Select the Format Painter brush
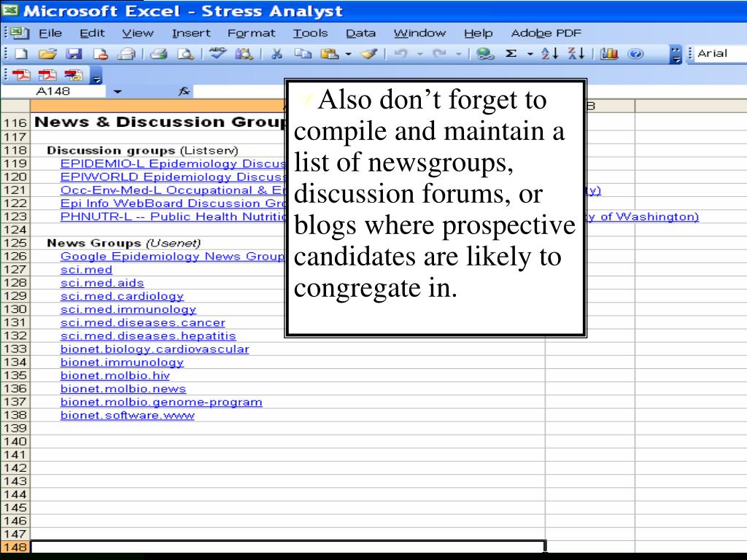 tap(369, 54)
